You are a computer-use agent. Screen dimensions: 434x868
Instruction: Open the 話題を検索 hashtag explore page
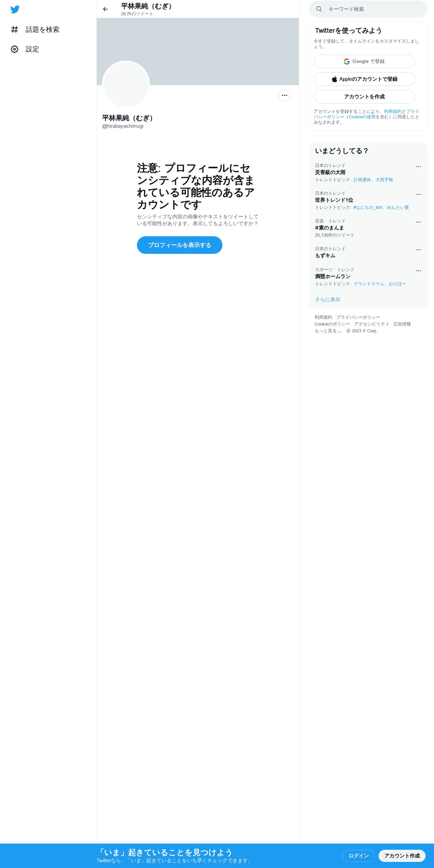point(35,30)
